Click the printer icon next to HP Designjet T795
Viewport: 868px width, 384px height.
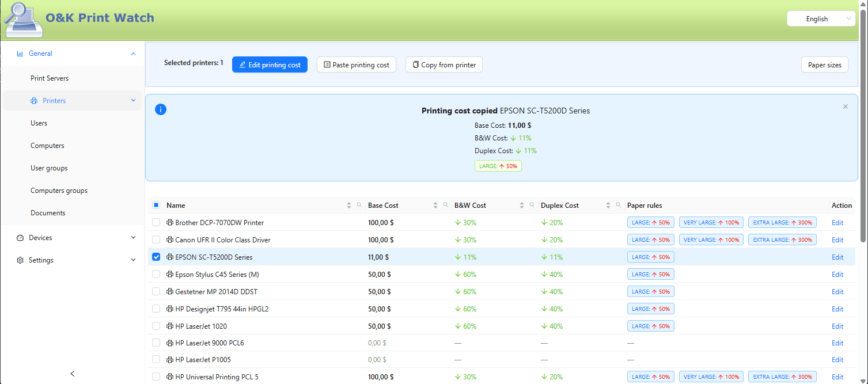tap(170, 309)
